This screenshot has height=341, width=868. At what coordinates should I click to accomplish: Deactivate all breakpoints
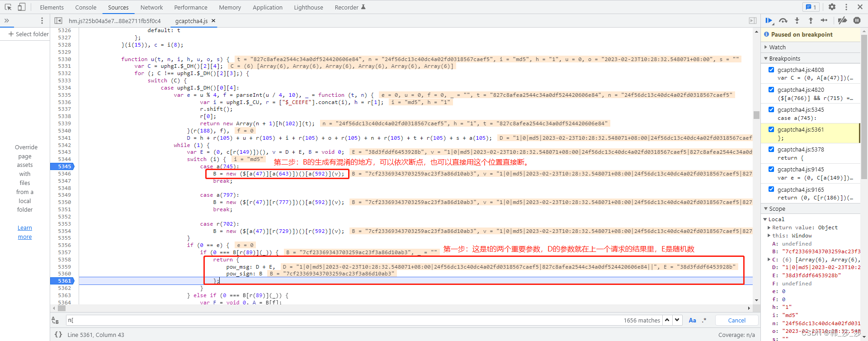pos(842,20)
